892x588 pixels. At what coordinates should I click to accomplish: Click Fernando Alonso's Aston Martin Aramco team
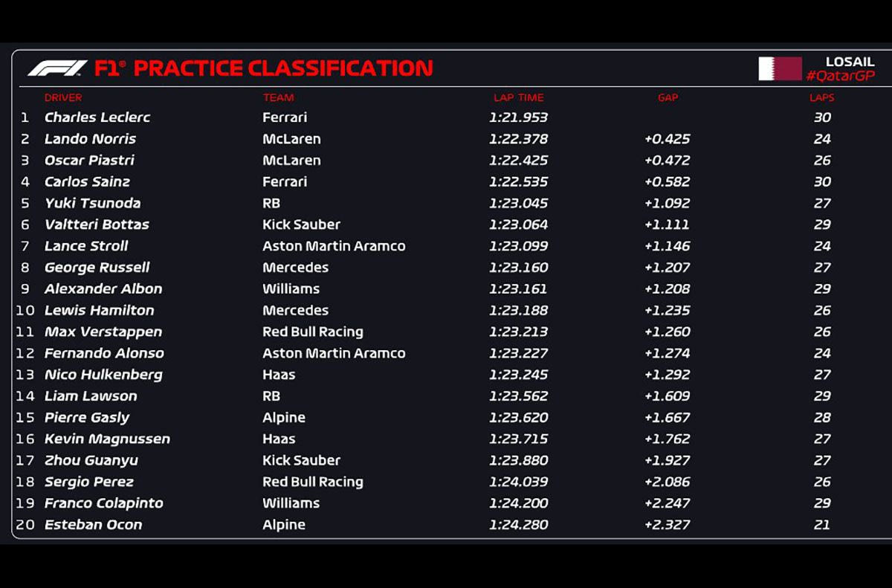pyautogui.click(x=334, y=353)
